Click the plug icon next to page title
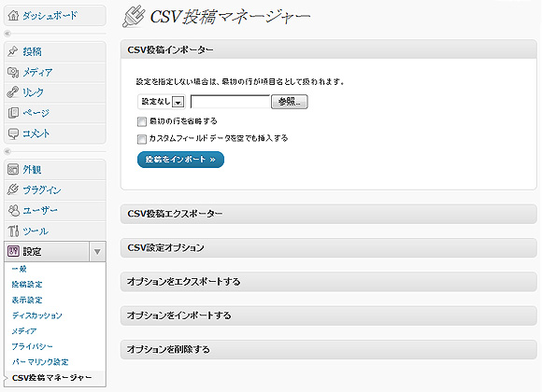 coord(134,16)
